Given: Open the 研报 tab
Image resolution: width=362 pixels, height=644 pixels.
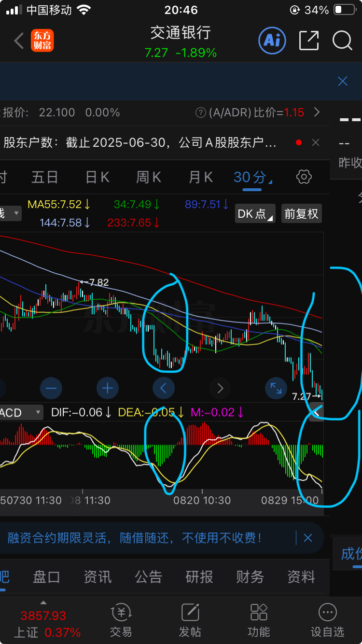Looking at the screenshot, I should tap(199, 577).
